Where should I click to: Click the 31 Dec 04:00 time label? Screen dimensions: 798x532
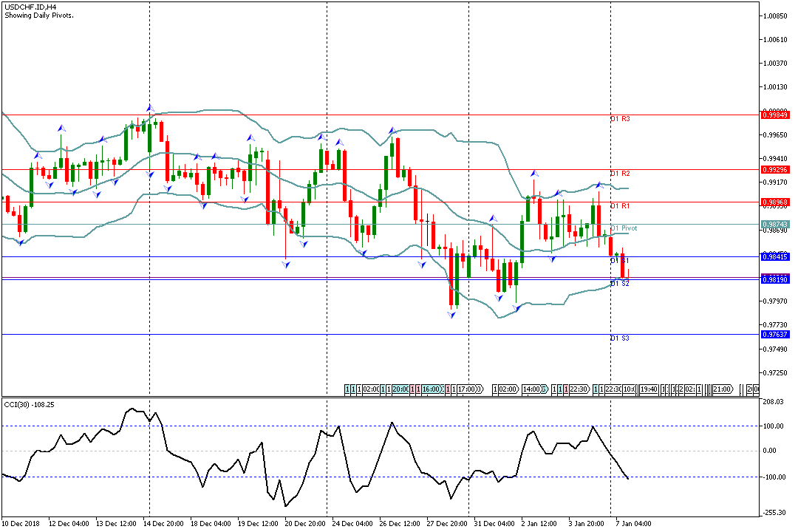[494, 524]
